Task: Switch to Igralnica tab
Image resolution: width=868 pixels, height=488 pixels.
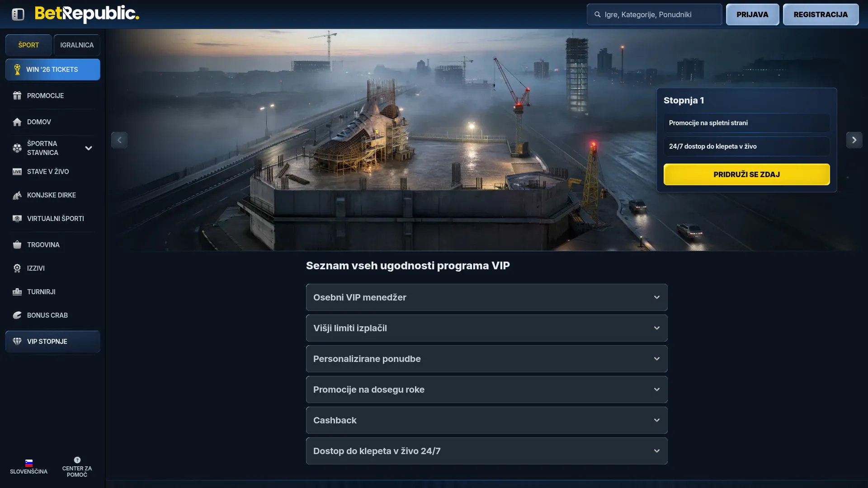Action: (77, 45)
